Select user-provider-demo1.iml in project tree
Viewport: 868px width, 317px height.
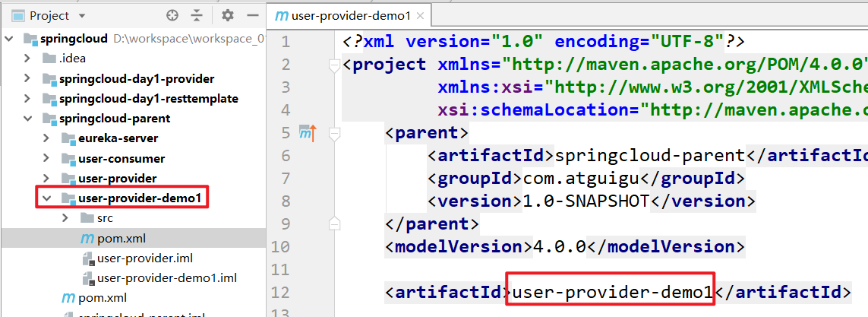(167, 277)
